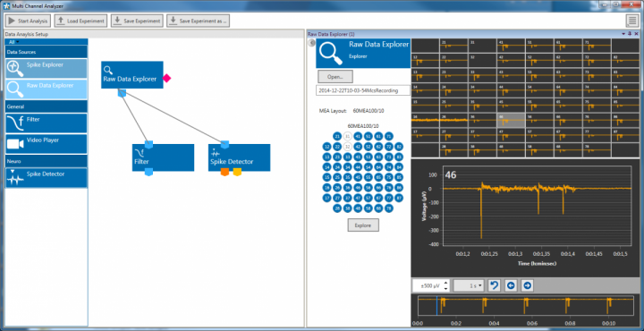The image size is (644, 331).
Task: Click the Neuro section header
Action: (x=47, y=161)
